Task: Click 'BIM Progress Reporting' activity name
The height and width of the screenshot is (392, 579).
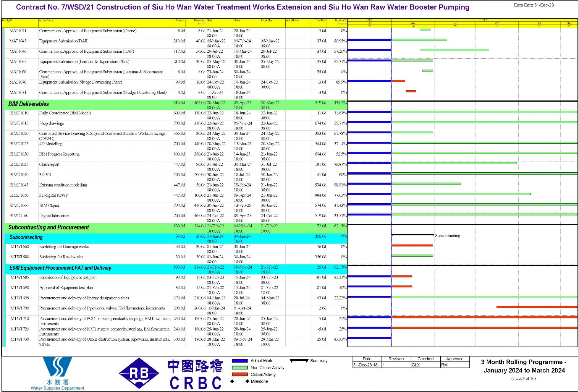Action: [59, 154]
